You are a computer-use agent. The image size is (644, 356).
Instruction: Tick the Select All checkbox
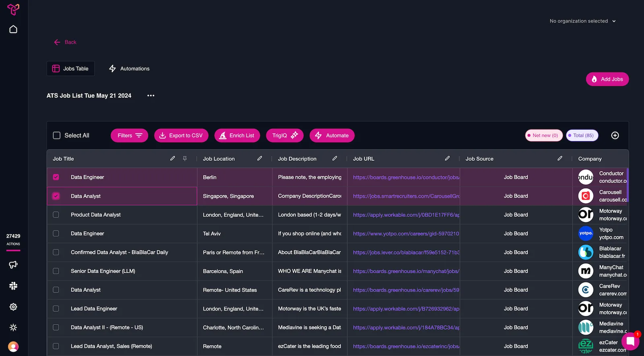(x=57, y=135)
